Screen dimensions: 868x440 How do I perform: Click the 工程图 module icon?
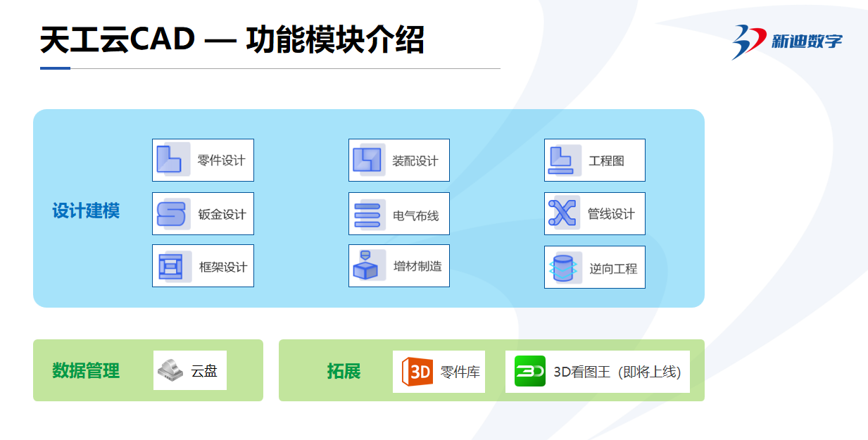[564, 161]
